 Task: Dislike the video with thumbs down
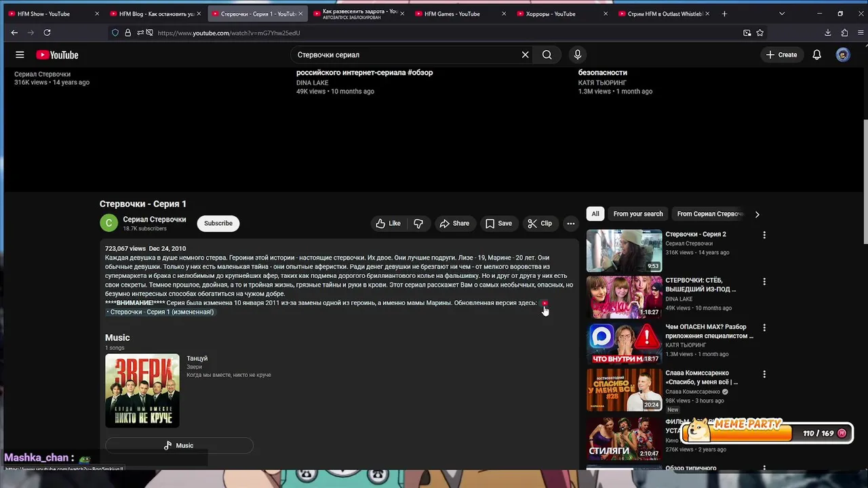point(418,223)
